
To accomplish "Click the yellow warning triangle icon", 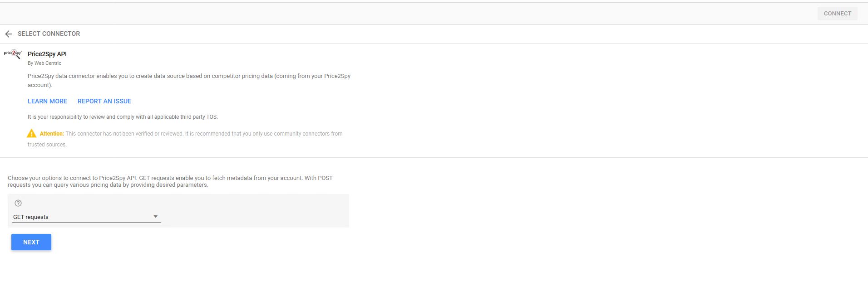I will pyautogui.click(x=31, y=133).
